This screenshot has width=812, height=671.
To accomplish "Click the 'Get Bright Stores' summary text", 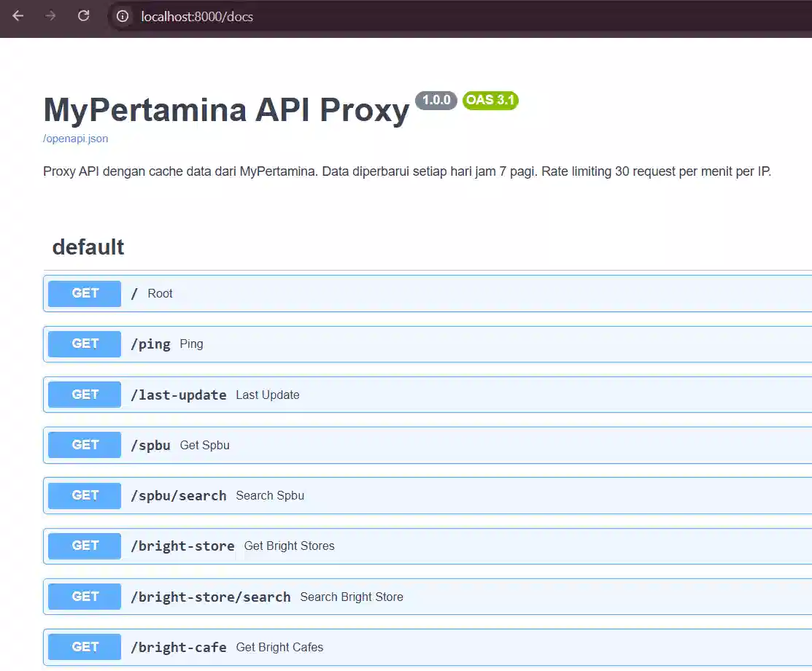I will [289, 546].
